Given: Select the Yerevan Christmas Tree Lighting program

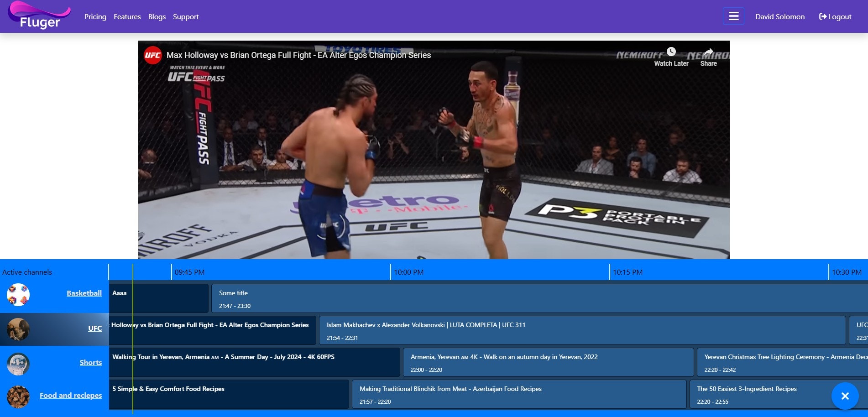Looking at the screenshot, I should (782, 362).
